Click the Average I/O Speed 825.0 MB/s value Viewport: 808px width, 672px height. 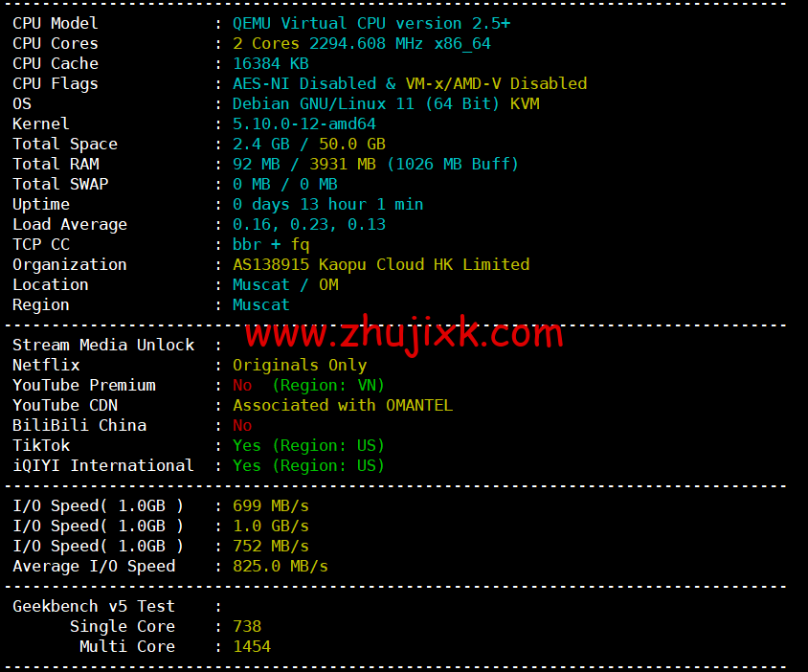tap(280, 567)
